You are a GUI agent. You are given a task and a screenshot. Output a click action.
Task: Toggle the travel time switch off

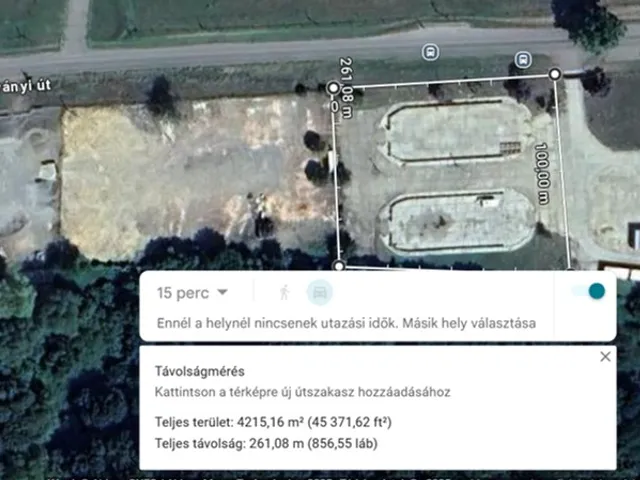(x=589, y=291)
